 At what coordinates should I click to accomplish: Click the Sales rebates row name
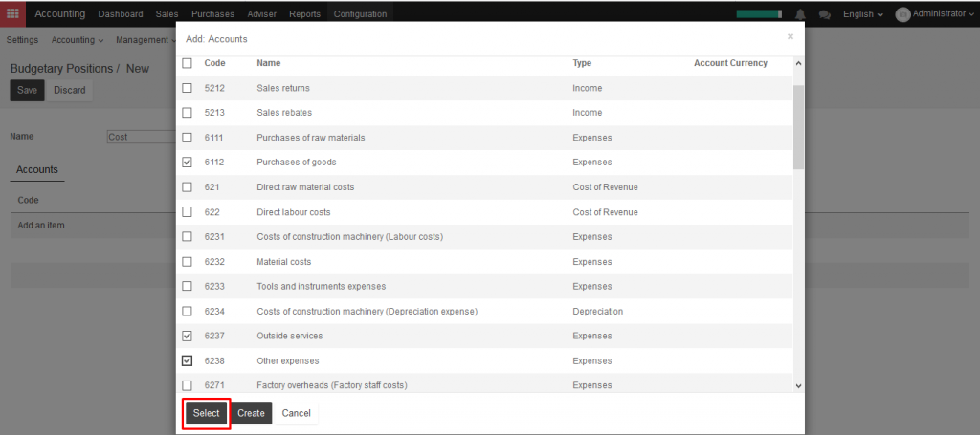coord(284,113)
